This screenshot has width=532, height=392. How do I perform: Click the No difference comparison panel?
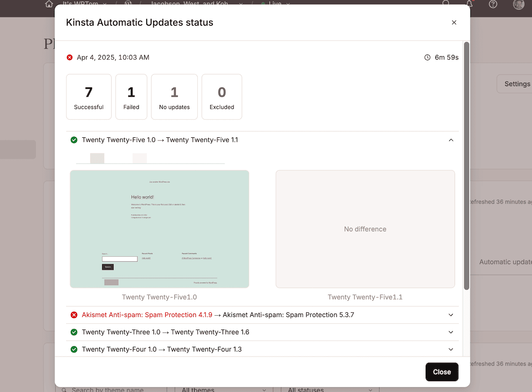tap(365, 229)
